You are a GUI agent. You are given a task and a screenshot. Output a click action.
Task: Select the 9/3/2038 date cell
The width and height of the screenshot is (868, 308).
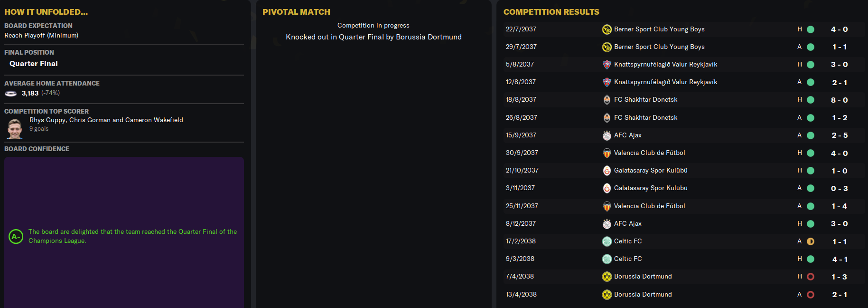tap(520, 259)
